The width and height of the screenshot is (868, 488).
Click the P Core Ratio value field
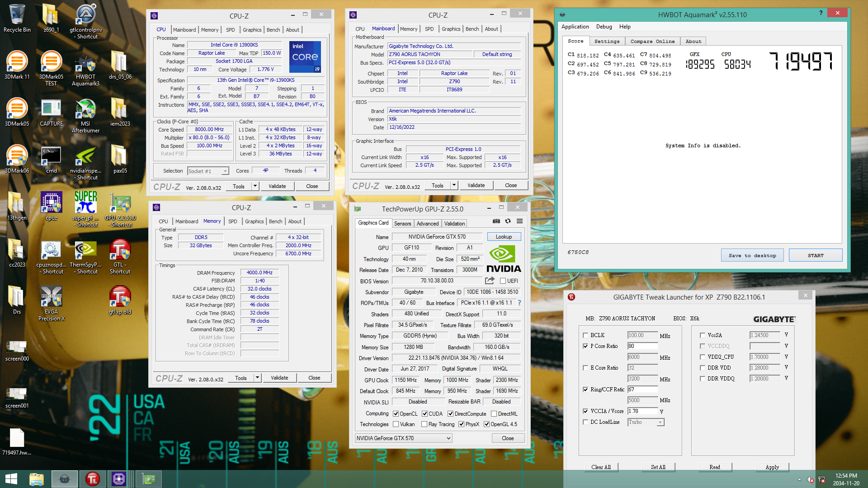point(642,346)
